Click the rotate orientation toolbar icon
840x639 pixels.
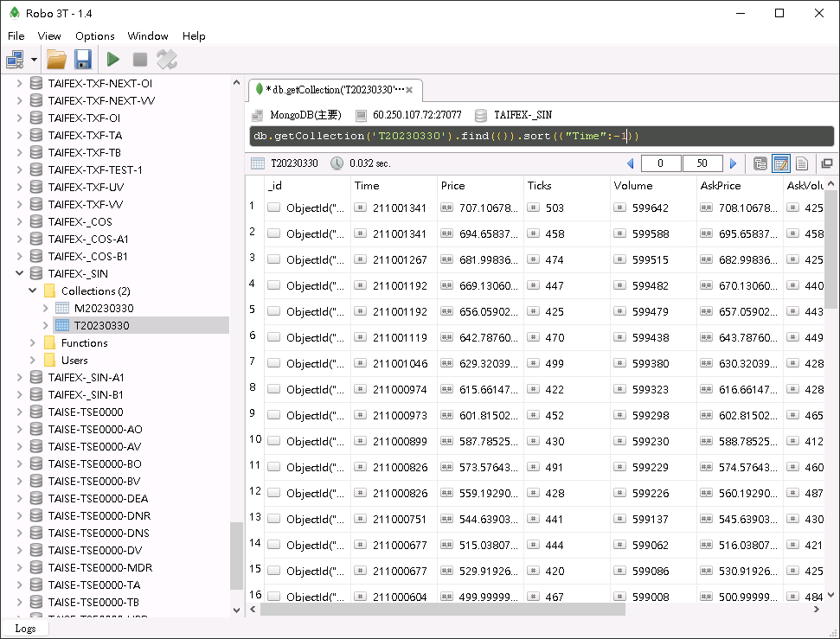[167, 60]
